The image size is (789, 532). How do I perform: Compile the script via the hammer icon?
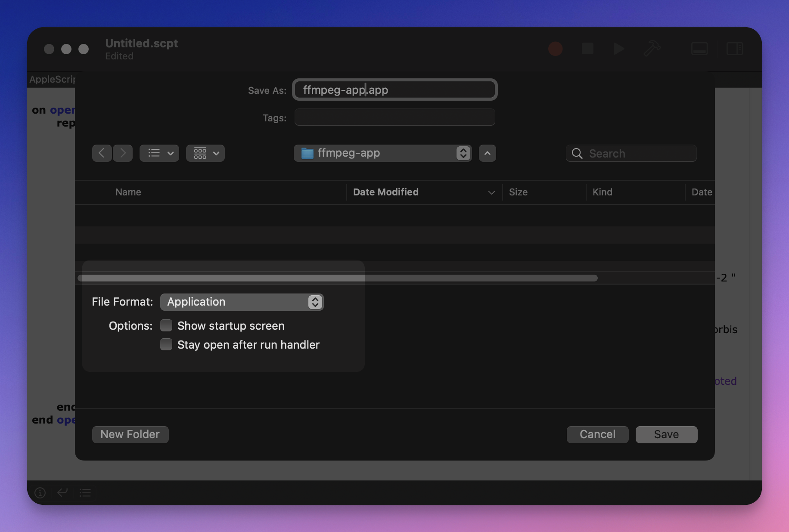[652, 49]
